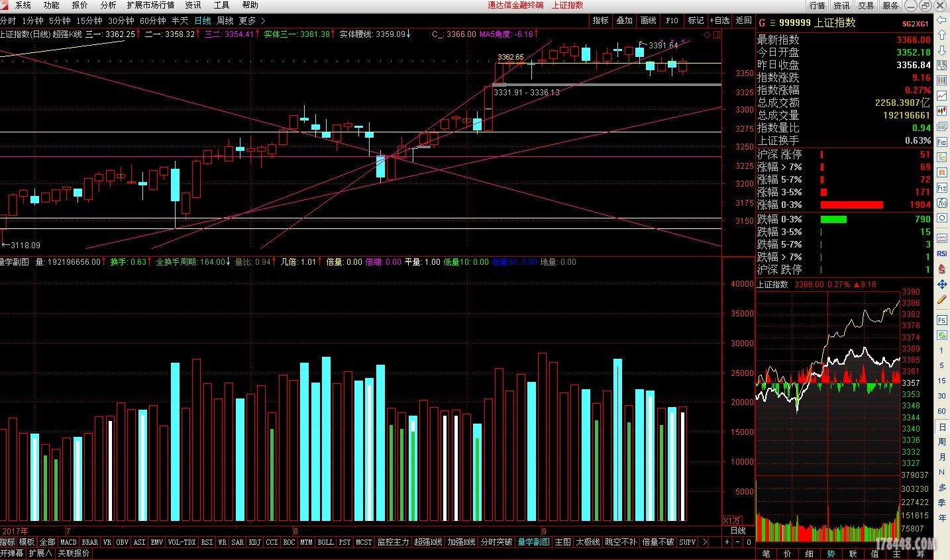Open the multi-window news icon
The image size is (950, 560).
[x=941, y=126]
